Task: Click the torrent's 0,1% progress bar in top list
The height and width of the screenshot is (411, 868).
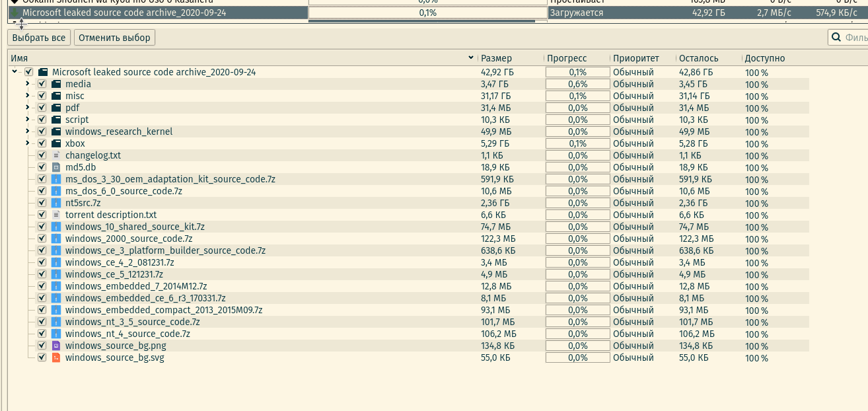Action: pos(427,13)
